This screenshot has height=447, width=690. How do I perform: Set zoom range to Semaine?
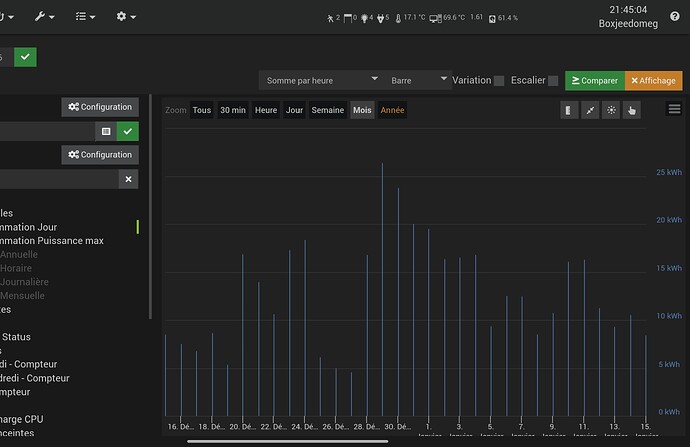(x=327, y=110)
